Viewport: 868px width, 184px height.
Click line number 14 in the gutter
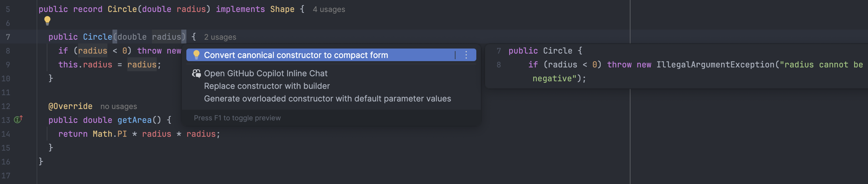(6, 134)
